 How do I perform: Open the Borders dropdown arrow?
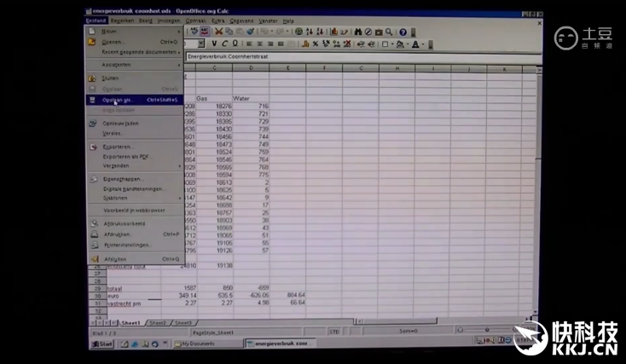click(x=392, y=44)
